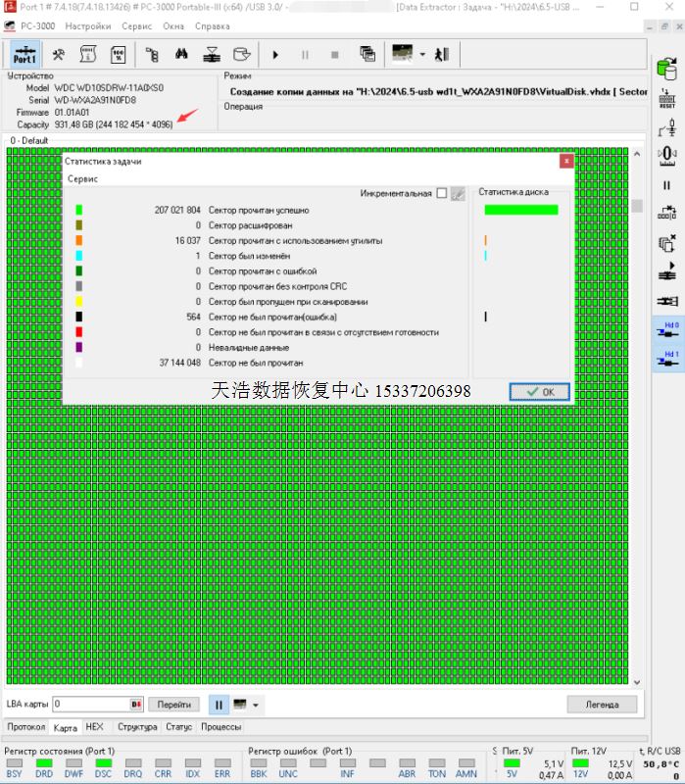Screen dimensions: 685x784
Task: Click the RESET icon in right sidebar
Action: click(x=667, y=99)
